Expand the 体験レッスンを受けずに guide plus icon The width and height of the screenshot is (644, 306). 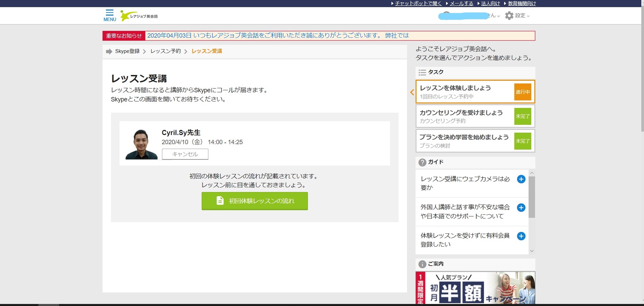click(521, 236)
